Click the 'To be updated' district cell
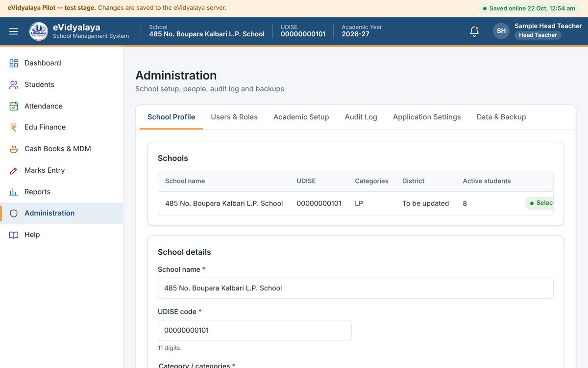 tap(425, 204)
